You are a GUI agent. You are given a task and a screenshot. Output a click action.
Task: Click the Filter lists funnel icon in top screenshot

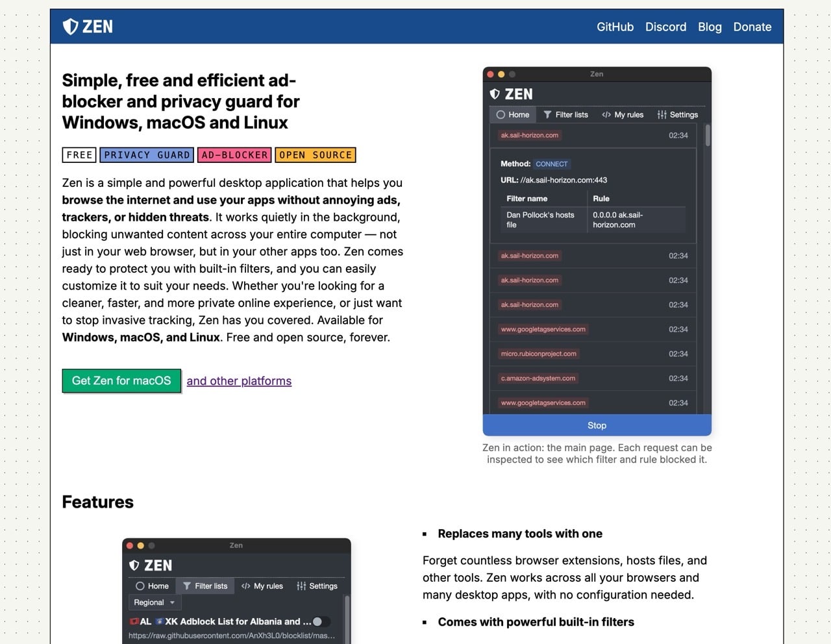point(547,115)
